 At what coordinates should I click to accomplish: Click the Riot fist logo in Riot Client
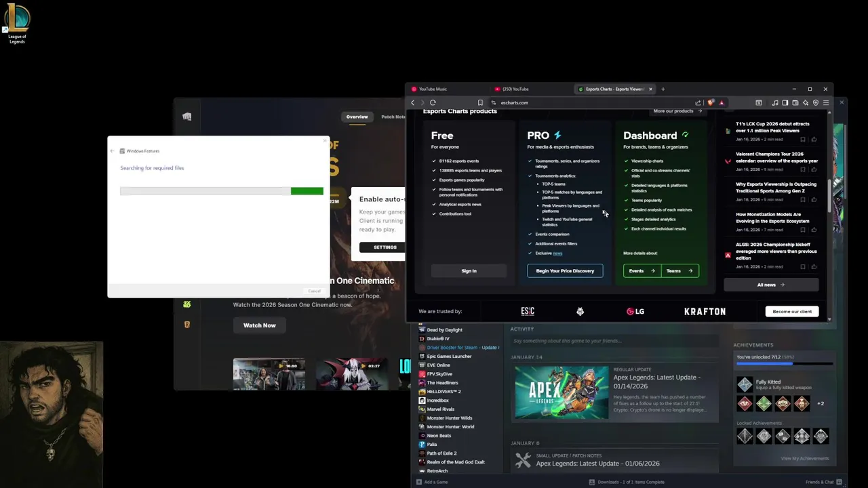[x=186, y=117]
